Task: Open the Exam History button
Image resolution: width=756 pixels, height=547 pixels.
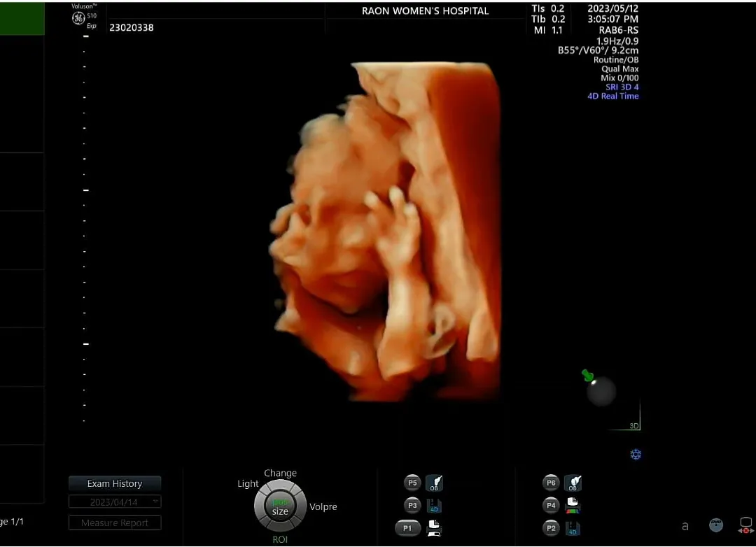Action: [115, 483]
